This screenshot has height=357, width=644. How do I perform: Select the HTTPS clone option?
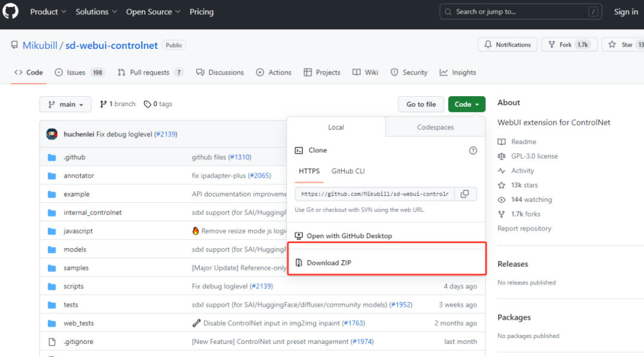click(309, 171)
